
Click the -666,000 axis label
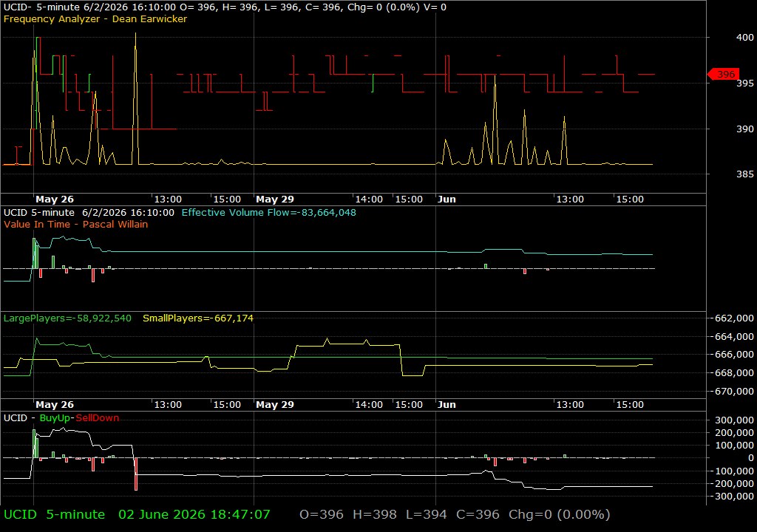point(731,355)
